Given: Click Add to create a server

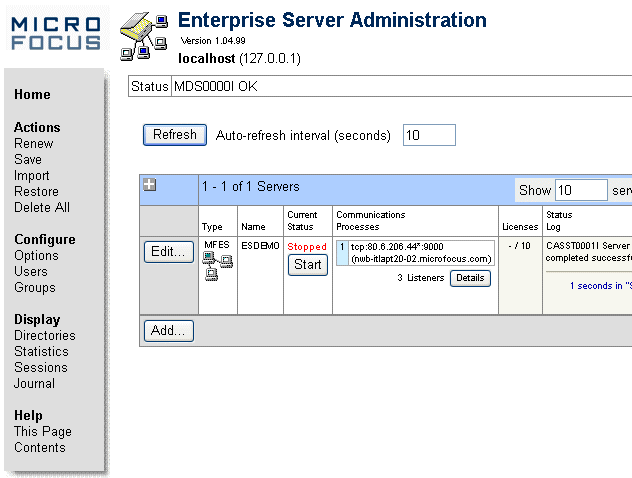Looking at the screenshot, I should click(169, 331).
